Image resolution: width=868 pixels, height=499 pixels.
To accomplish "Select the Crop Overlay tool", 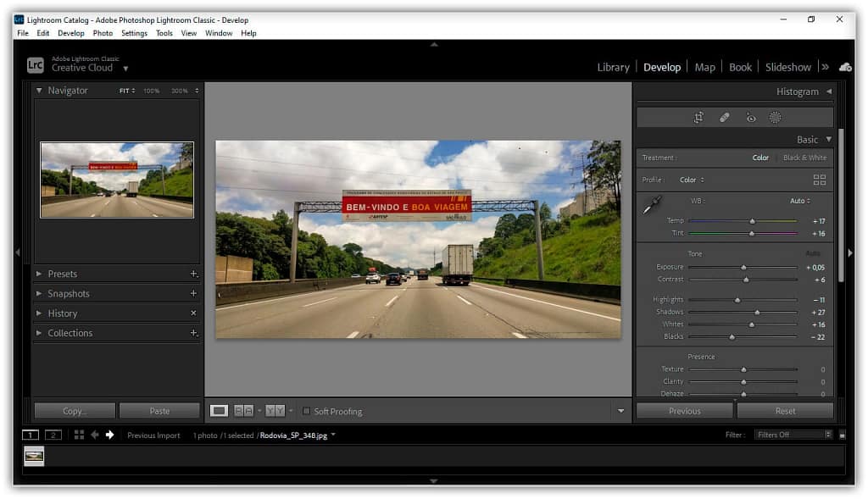I will point(698,117).
